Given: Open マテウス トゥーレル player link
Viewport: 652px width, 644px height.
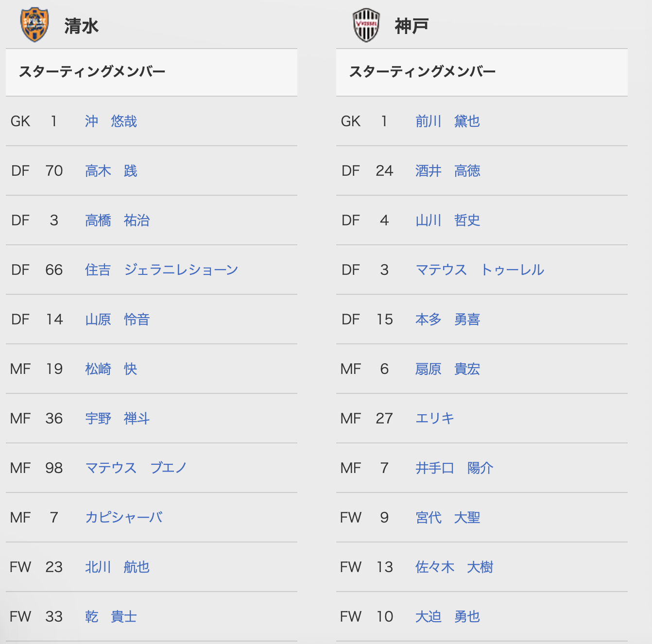Looking at the screenshot, I should click(x=480, y=270).
